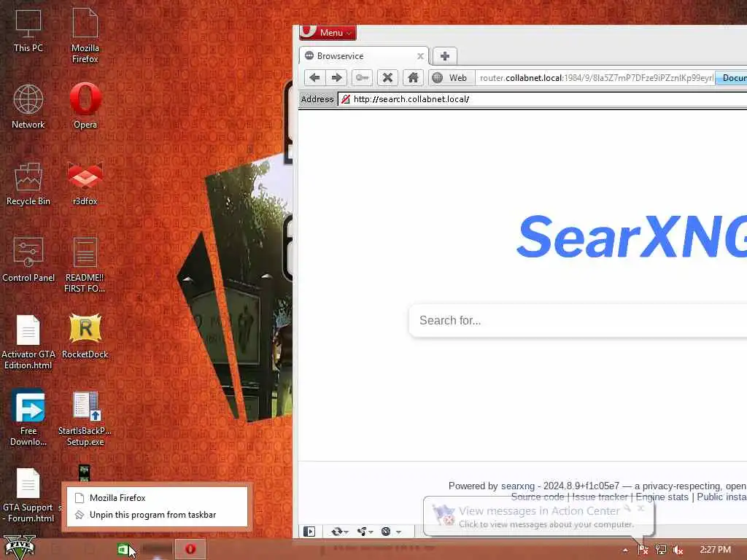Switch to the Opera taskbar button
The height and width of the screenshot is (560, 747).
(190, 550)
